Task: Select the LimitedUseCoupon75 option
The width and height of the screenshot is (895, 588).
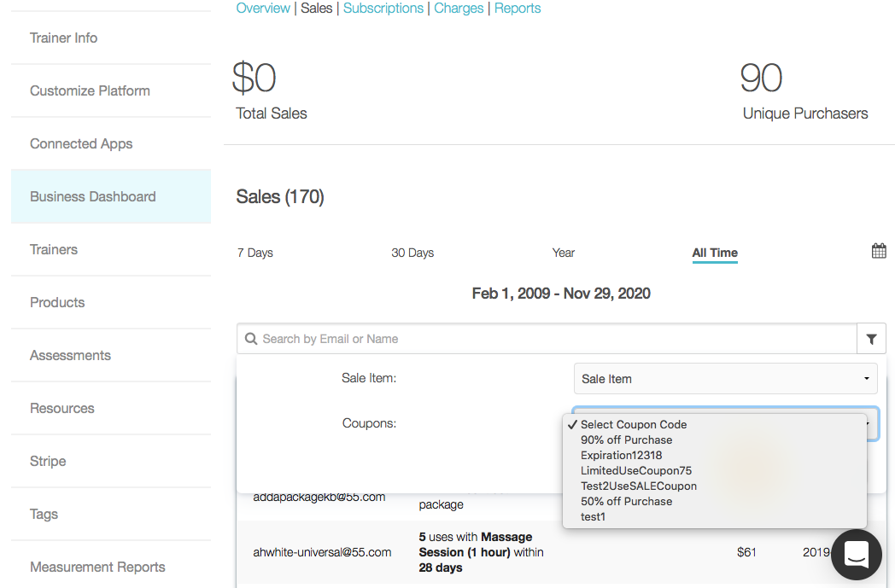Action: click(x=635, y=470)
